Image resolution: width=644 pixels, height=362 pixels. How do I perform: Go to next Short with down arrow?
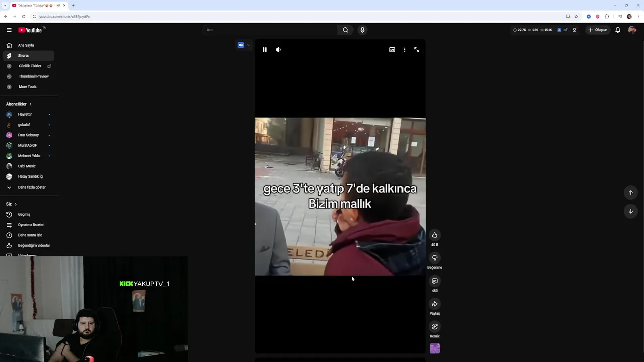(631, 211)
